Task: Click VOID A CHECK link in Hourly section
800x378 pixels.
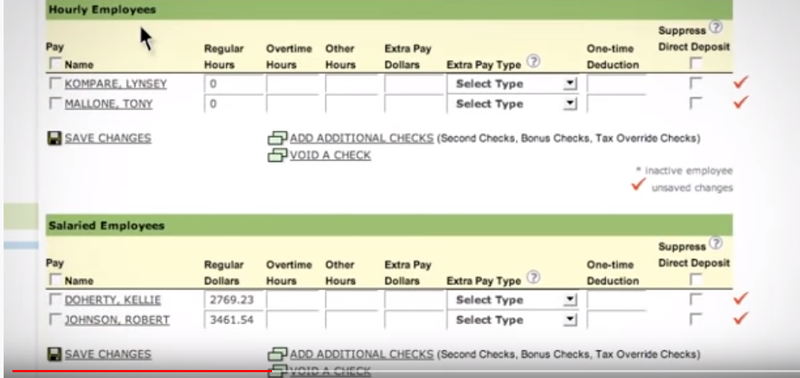Action: [x=330, y=155]
